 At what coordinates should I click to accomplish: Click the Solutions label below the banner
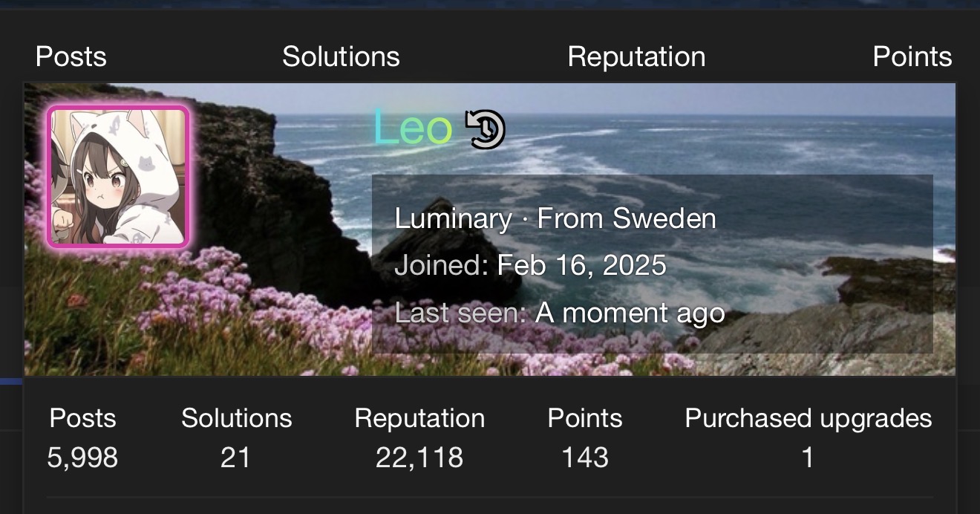236,418
